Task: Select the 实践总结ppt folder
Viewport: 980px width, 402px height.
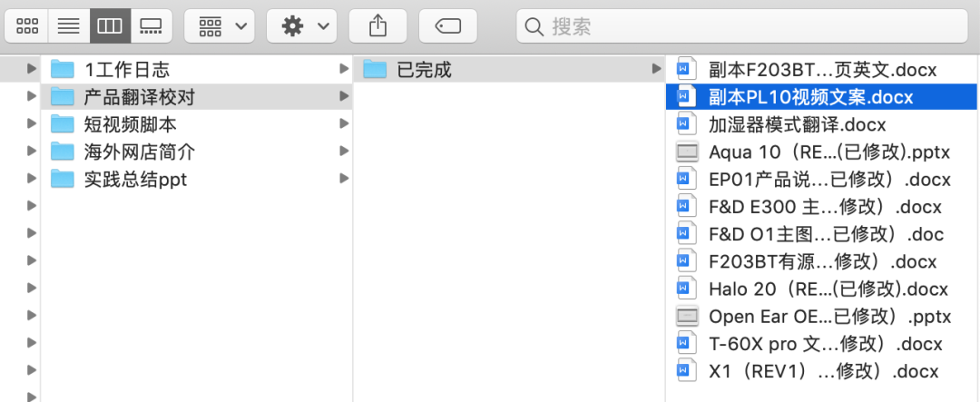Action: [x=197, y=180]
